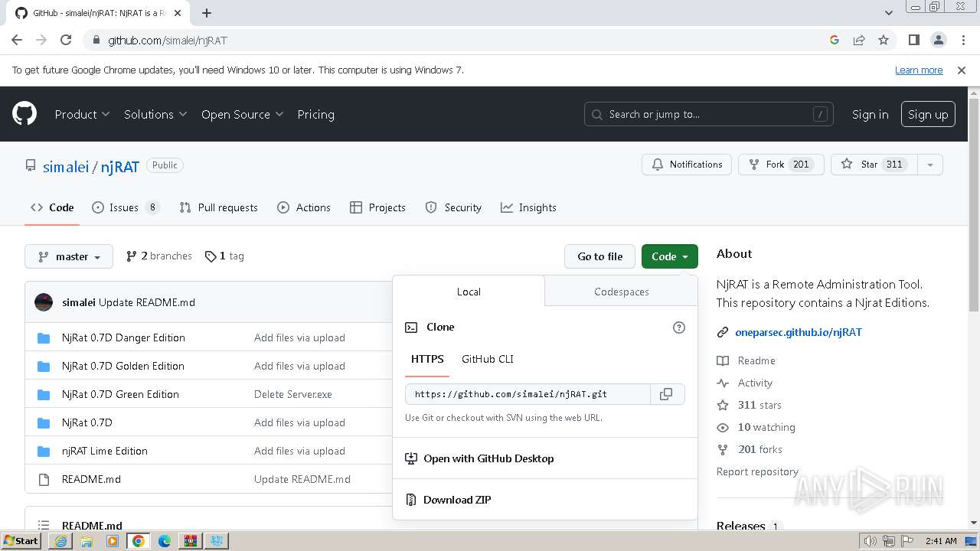This screenshot has width=980, height=551.
Task: Open the Chrome three-dot menu
Action: click(962, 40)
